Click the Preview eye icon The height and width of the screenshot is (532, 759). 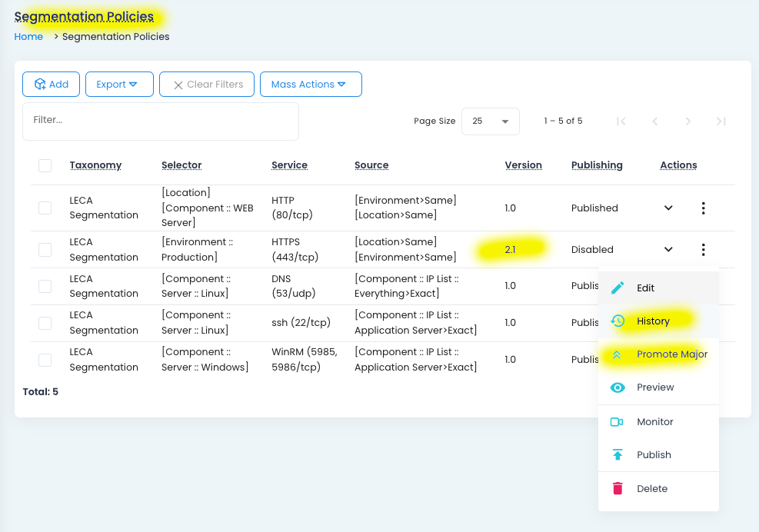(x=618, y=387)
